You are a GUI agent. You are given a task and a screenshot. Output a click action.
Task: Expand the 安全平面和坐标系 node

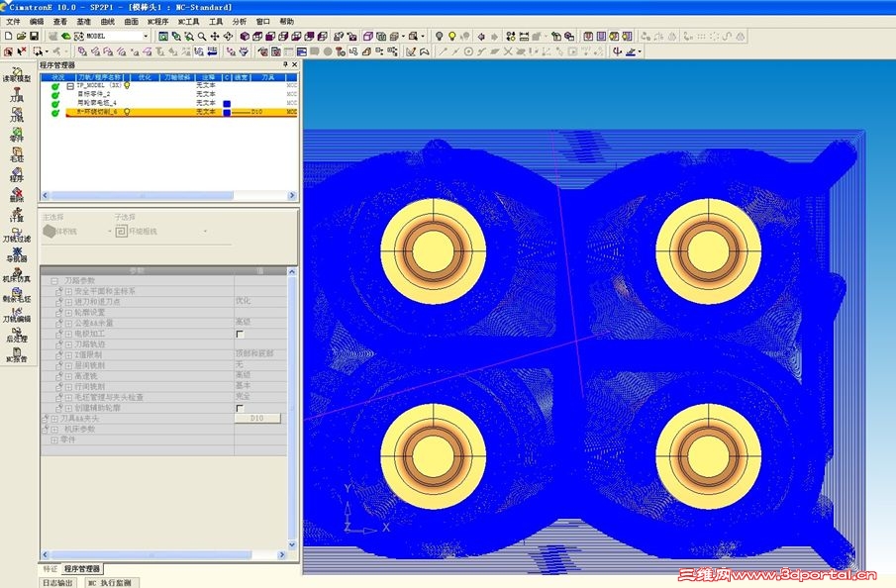pos(68,291)
